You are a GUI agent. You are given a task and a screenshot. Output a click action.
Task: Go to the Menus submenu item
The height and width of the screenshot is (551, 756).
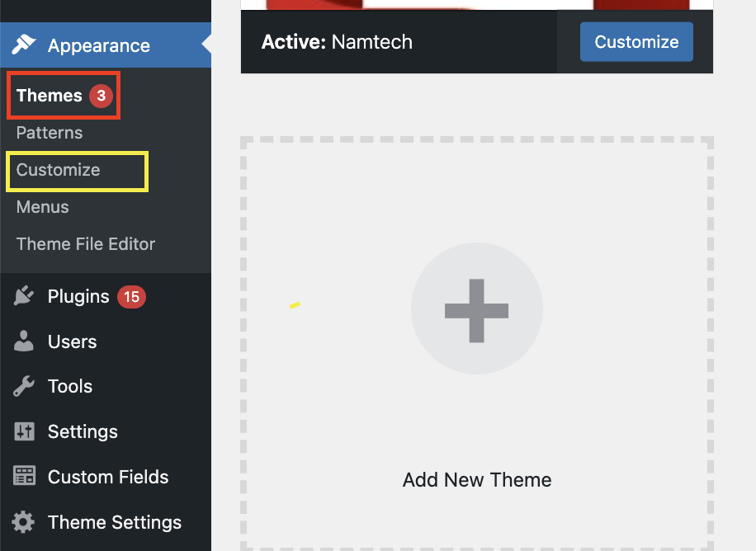(x=42, y=207)
